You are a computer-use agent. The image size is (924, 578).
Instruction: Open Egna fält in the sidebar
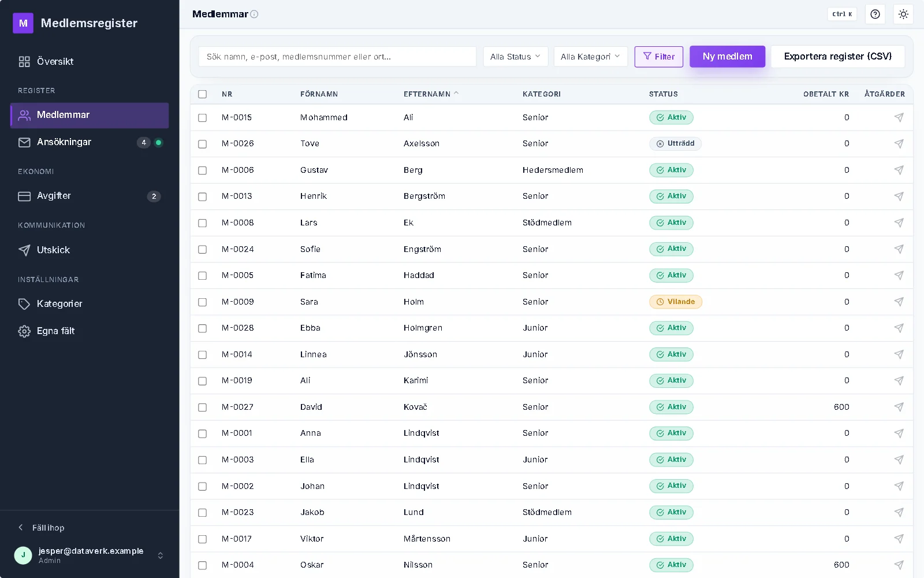90,331
